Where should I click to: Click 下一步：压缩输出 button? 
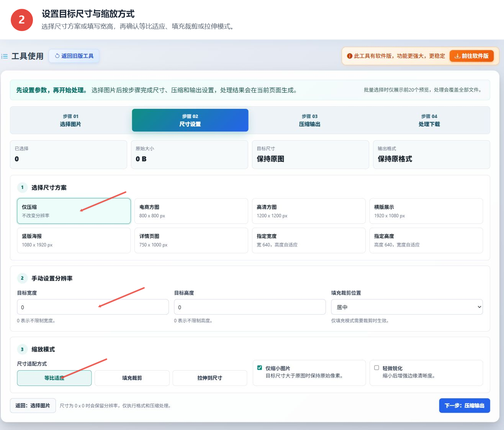[465, 405]
